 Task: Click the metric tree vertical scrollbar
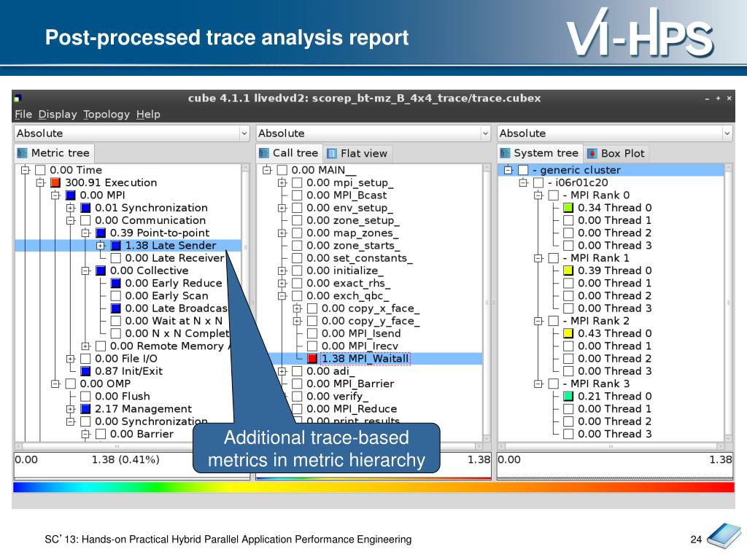[246, 303]
